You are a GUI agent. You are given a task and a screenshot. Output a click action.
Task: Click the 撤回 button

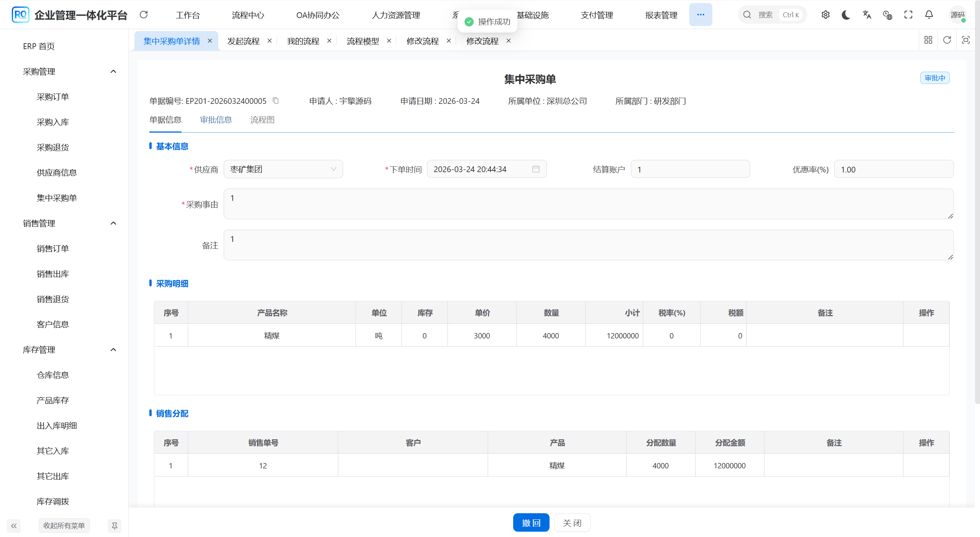coord(531,522)
